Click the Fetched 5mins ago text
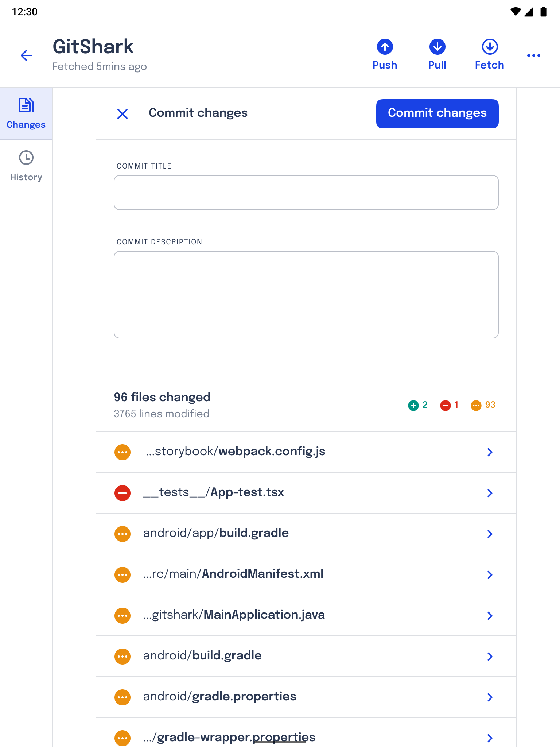Viewport: 560px width, 747px height. 100,66
